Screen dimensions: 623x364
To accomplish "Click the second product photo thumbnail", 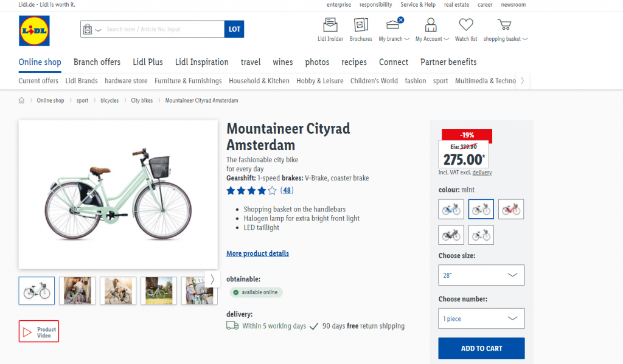I will tap(77, 290).
